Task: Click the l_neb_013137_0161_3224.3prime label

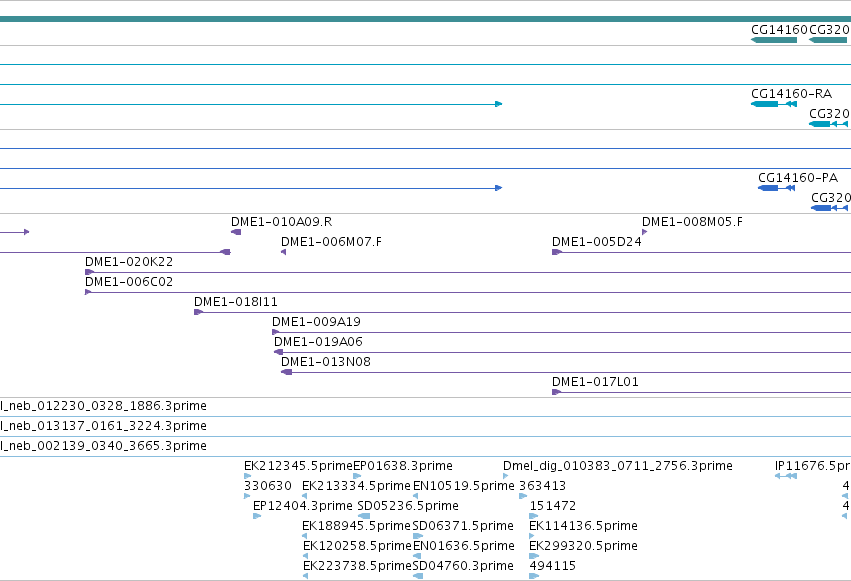Action: [x=103, y=426]
